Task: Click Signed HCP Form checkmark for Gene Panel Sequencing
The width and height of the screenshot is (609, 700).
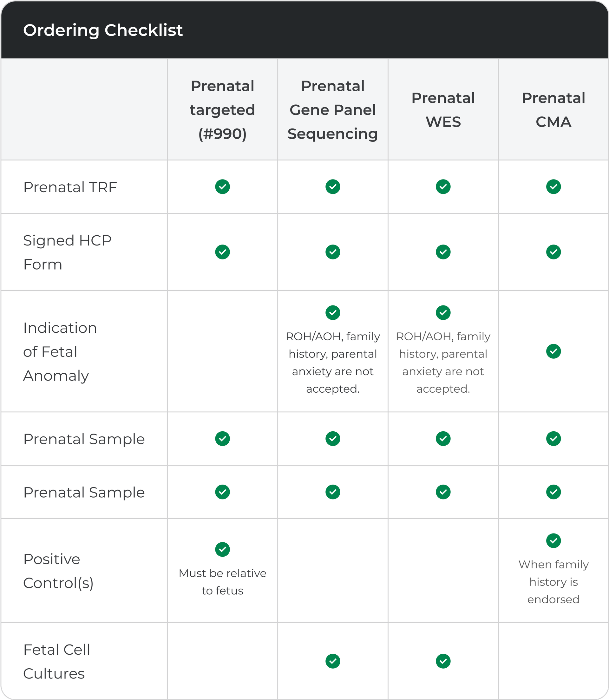Action: tap(333, 252)
